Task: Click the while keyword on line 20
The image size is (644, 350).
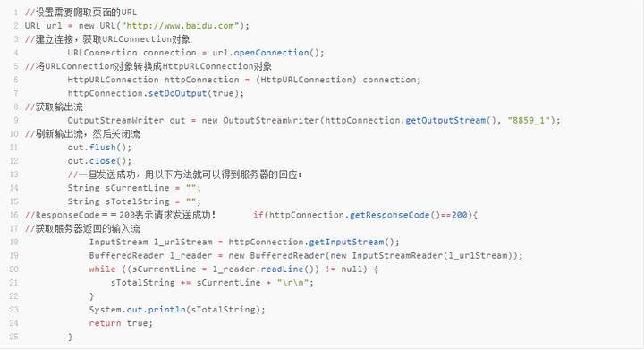Action: click(102, 269)
